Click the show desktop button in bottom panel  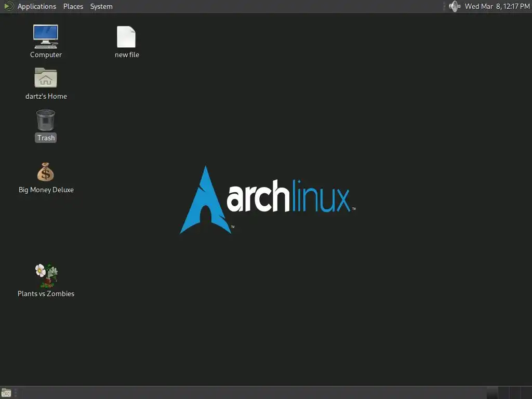point(6,393)
